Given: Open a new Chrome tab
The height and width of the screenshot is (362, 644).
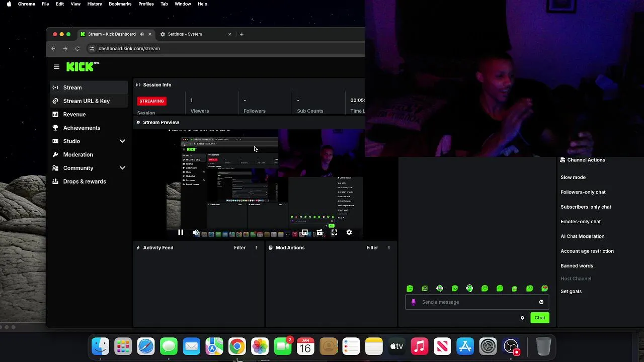Looking at the screenshot, I should [x=242, y=34].
